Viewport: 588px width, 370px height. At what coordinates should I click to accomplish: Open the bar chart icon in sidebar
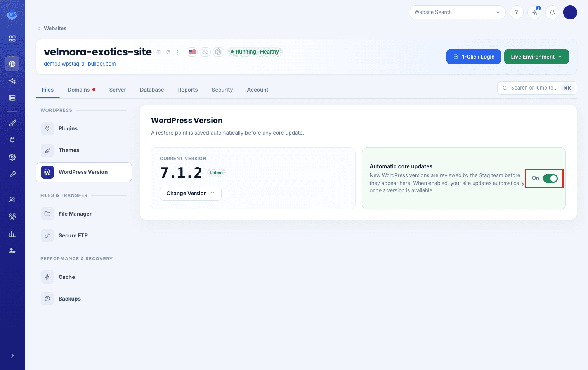coord(12,233)
